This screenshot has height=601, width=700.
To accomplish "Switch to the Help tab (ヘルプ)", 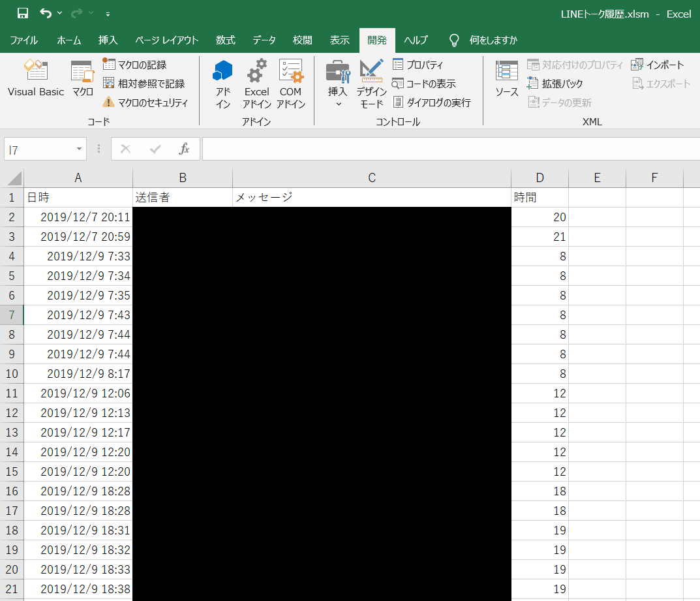I will click(x=416, y=40).
